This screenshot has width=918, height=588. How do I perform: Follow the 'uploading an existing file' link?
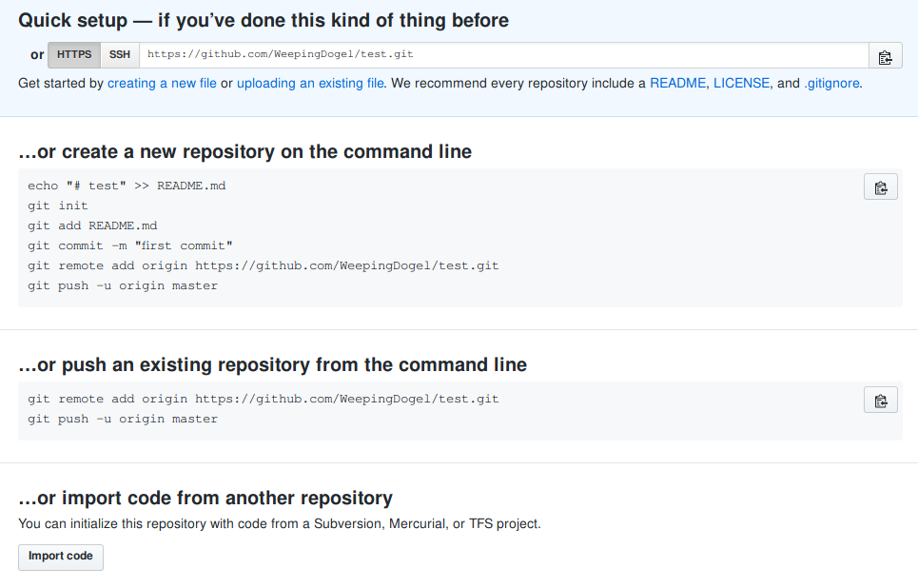pyautogui.click(x=310, y=84)
